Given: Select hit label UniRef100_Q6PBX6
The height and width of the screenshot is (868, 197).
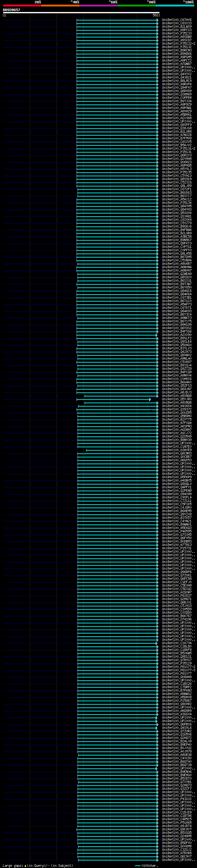Looking at the screenshot, I should tap(177, 724).
